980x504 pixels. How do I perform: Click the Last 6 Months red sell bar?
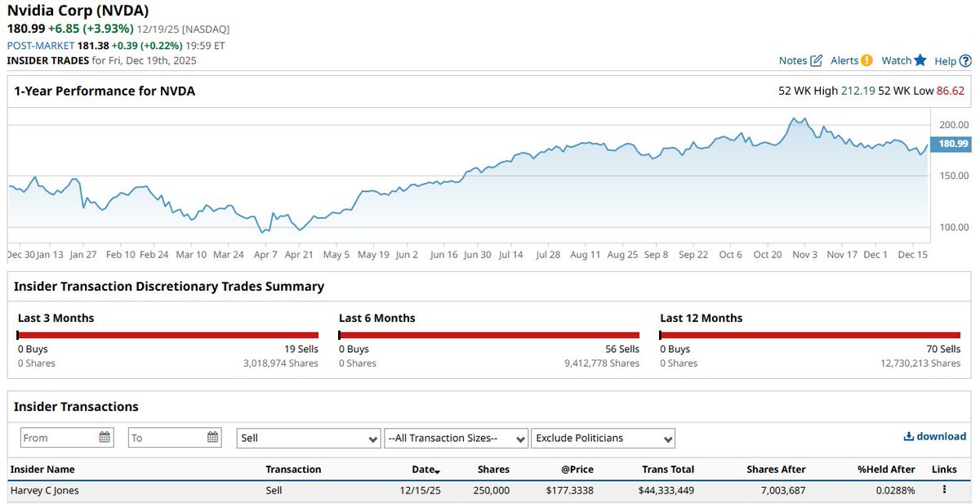pos(489,335)
